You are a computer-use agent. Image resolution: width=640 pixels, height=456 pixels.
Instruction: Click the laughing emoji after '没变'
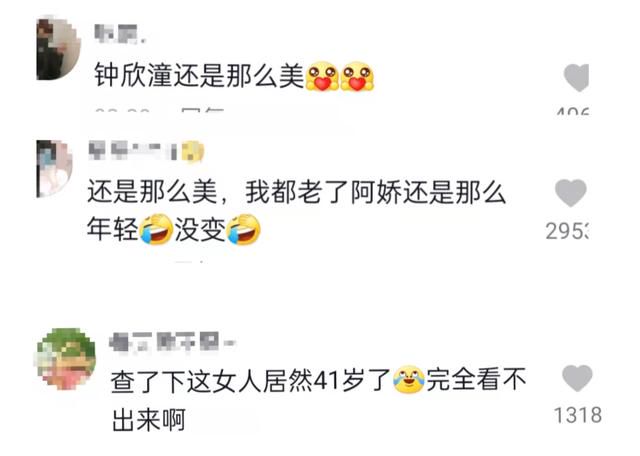(244, 229)
